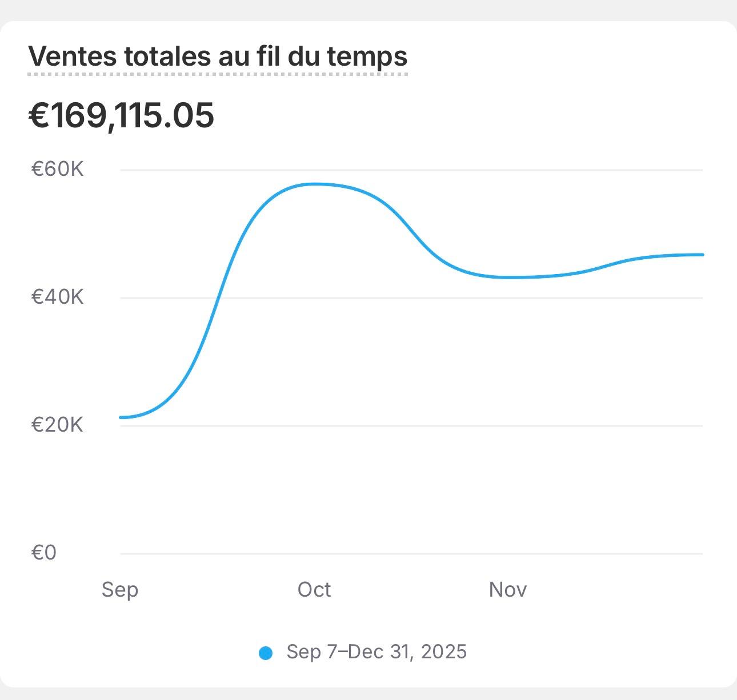This screenshot has height=700, width=737.
Task: Click the €169,115.05 total sales figure
Action: pos(121,115)
